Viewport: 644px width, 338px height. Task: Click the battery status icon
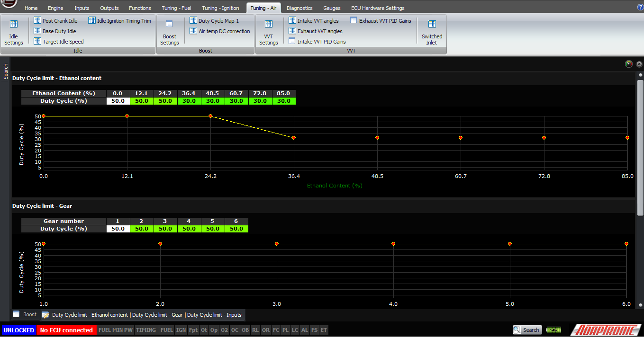pos(553,330)
